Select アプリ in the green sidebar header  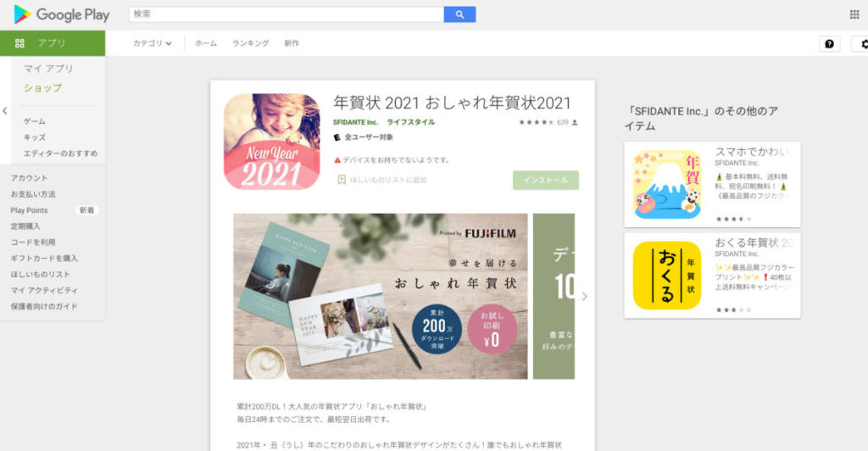(52, 43)
